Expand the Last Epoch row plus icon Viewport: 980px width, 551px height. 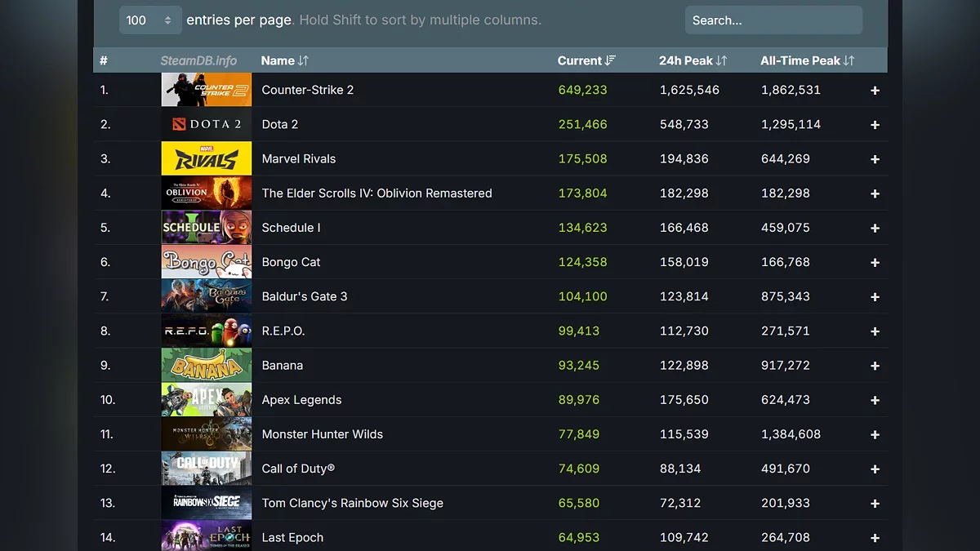point(875,538)
